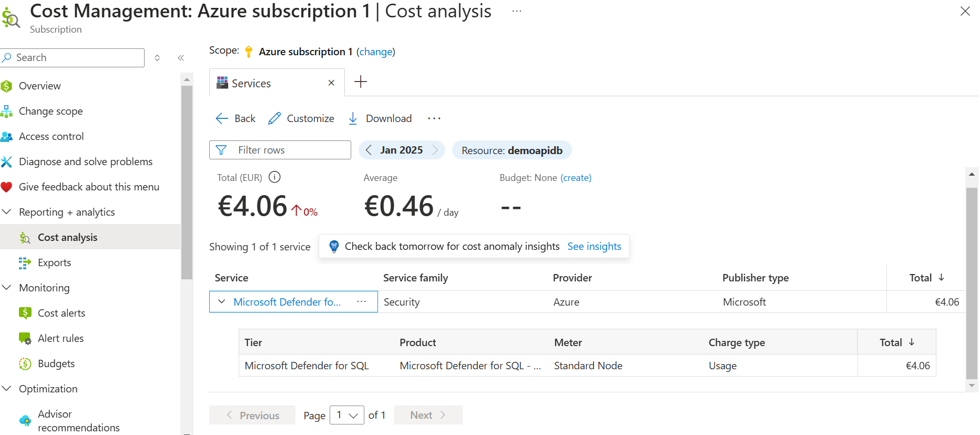Click See insights link

tap(594, 246)
